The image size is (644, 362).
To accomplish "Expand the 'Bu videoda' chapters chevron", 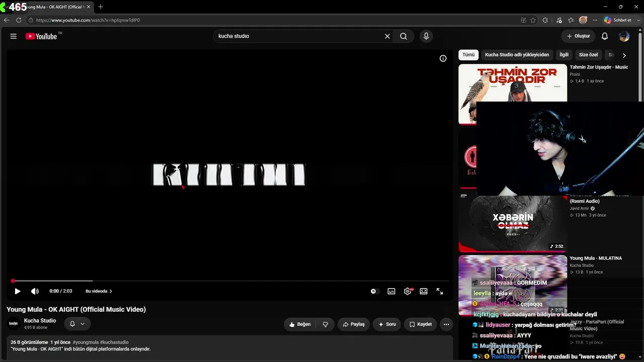I will 111,291.
